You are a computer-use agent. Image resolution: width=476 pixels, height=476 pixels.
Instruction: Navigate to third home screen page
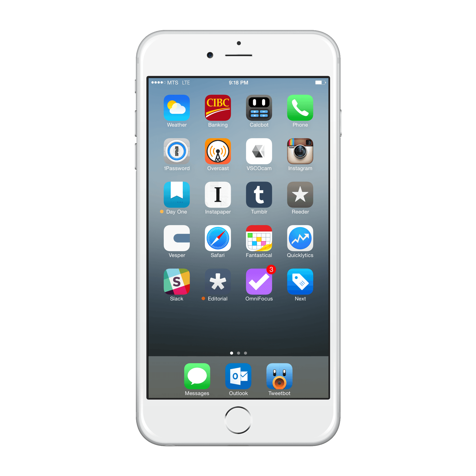point(246,352)
